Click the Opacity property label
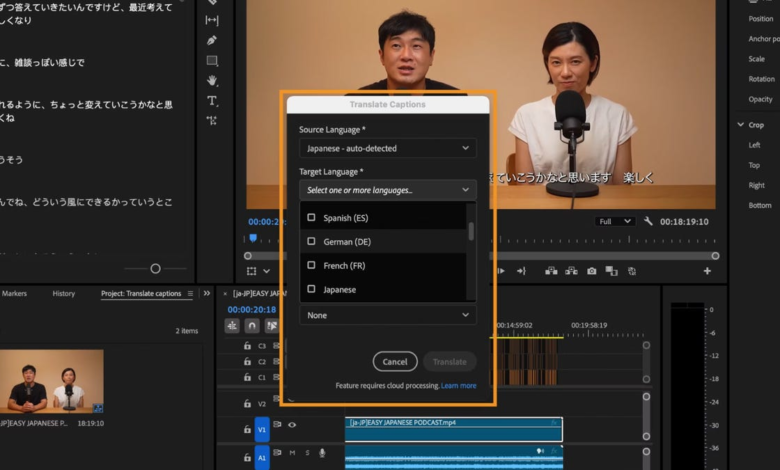The width and height of the screenshot is (780, 470). [x=760, y=99]
